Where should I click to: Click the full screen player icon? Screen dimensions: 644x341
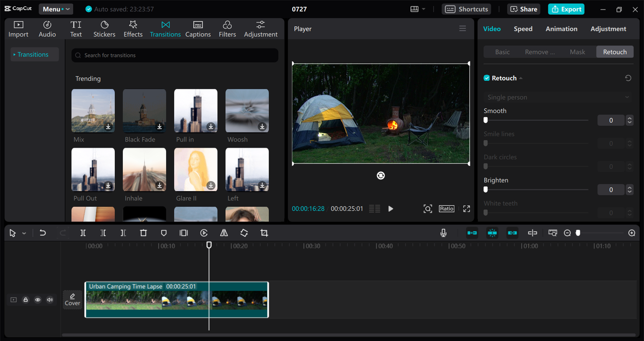pos(466,209)
